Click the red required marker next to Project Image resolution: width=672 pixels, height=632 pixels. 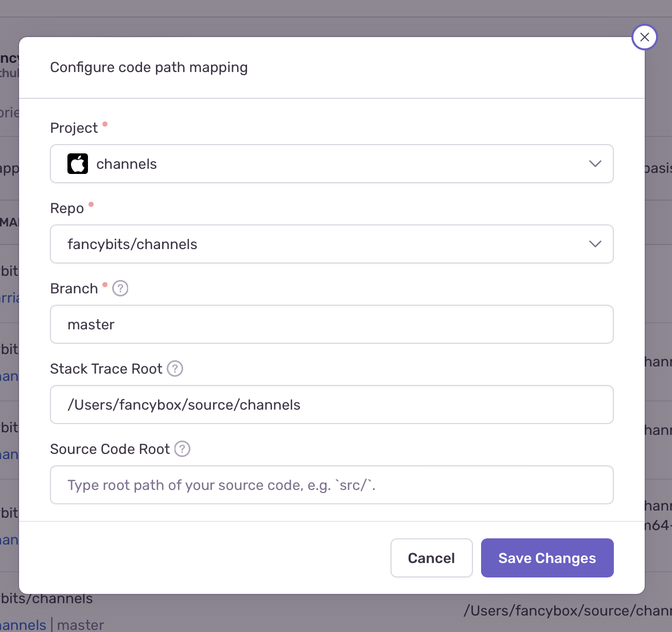coord(105,123)
